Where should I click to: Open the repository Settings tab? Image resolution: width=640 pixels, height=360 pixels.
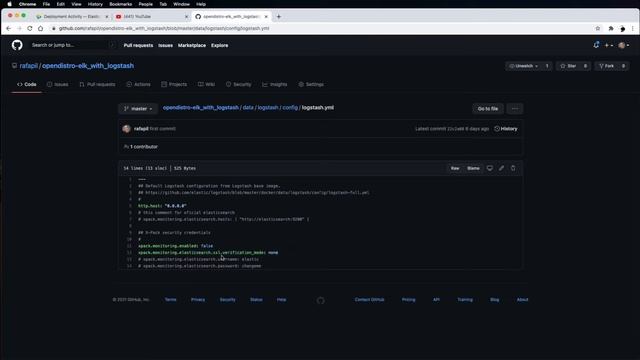(x=311, y=84)
